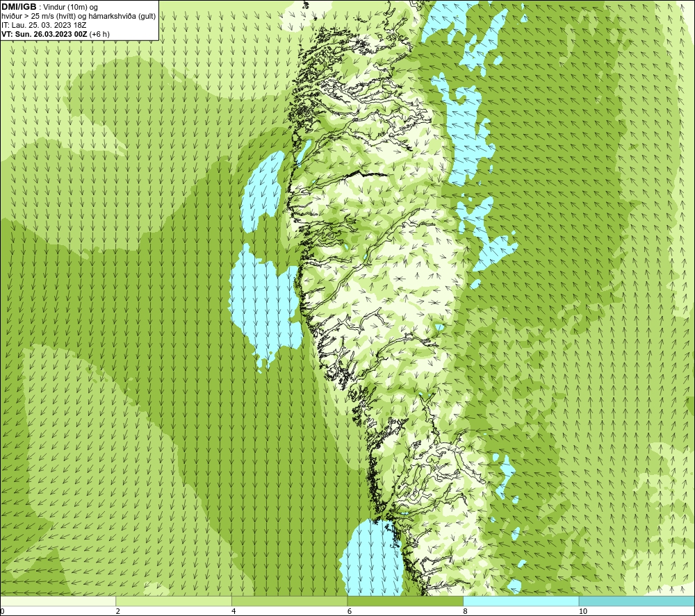
Task: Click the 2–4 m/s light green legend swatch
Action: (174, 601)
